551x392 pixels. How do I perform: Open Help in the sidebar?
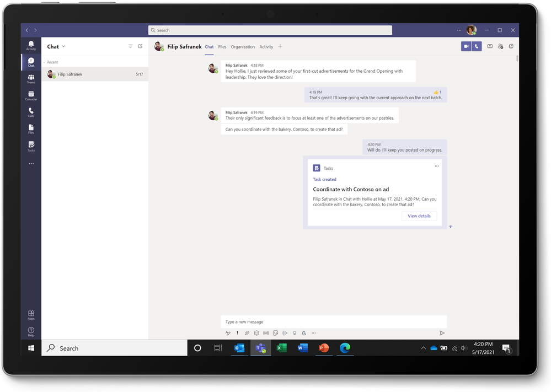[31, 332]
